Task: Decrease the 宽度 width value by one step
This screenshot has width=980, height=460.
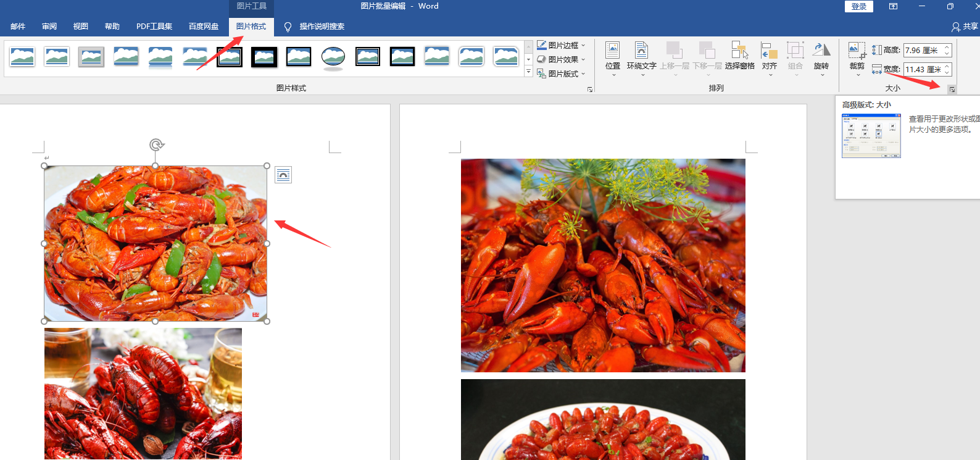Action: tap(947, 73)
